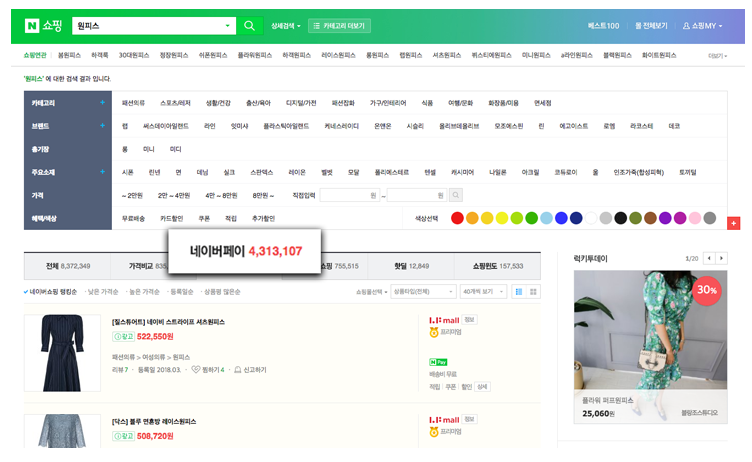This screenshot has width=752, height=462.
Task: Open 베스트100 in the header
Action: click(x=603, y=26)
